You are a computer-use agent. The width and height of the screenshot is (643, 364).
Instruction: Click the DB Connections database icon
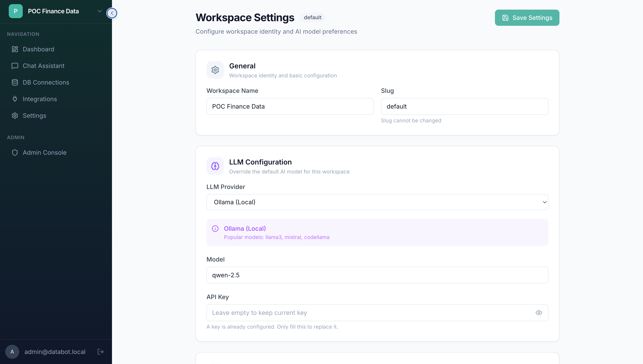point(15,82)
